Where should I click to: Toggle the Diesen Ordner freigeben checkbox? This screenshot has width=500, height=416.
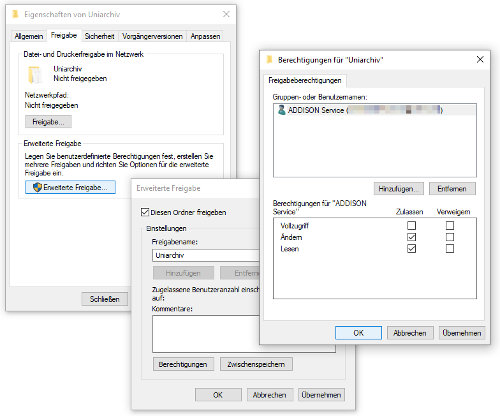click(x=145, y=212)
